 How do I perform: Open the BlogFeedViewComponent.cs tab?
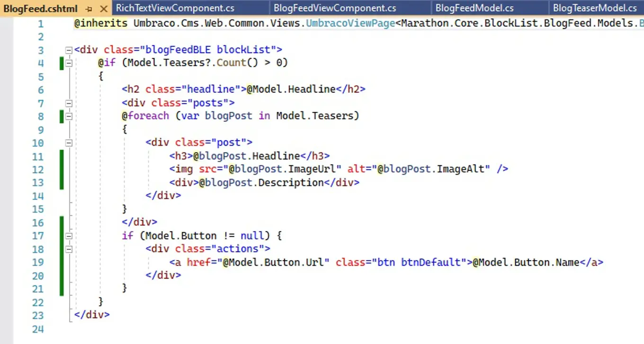tap(335, 8)
